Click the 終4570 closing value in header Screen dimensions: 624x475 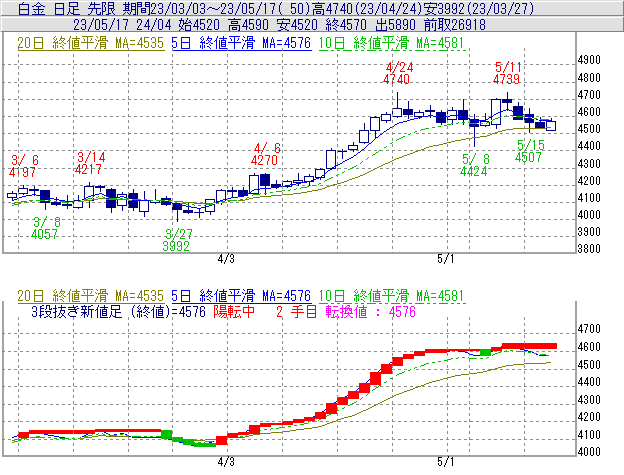[x=346, y=25]
